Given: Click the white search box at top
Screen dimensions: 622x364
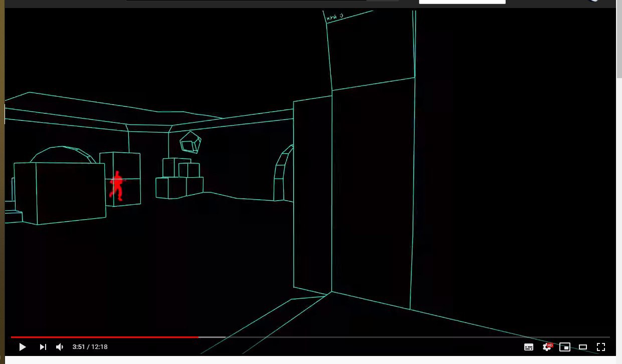Looking at the screenshot, I should pos(462,2).
